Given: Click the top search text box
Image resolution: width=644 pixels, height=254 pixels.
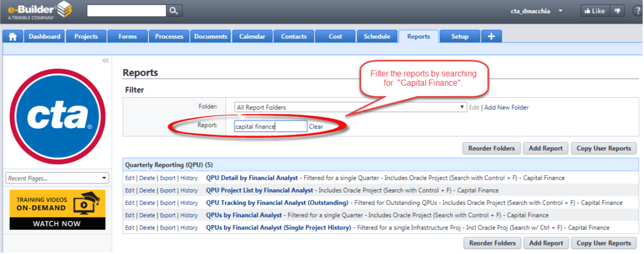Looking at the screenshot, I should 126,11.
